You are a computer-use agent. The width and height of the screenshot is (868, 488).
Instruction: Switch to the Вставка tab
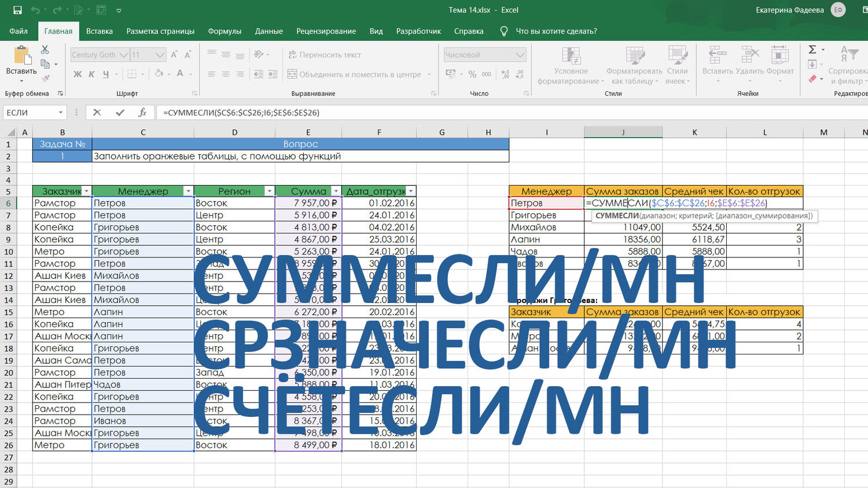[x=100, y=31]
